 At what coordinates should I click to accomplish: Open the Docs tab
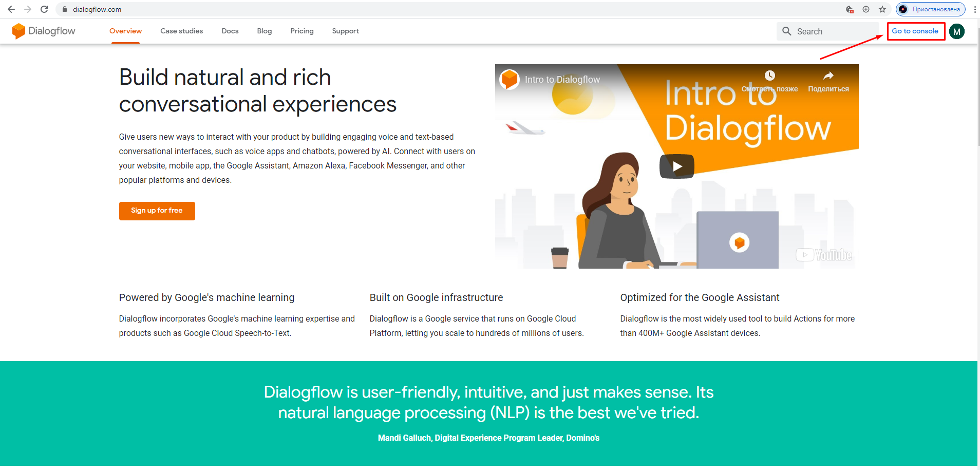(x=230, y=31)
